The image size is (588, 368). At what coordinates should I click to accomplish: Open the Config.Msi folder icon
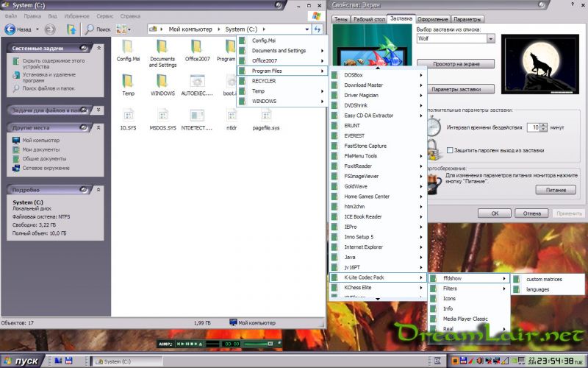click(128, 46)
